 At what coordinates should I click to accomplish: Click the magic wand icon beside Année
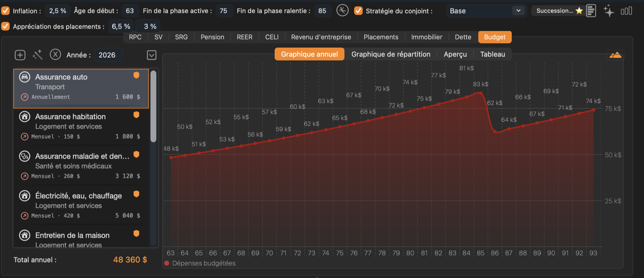coord(38,55)
